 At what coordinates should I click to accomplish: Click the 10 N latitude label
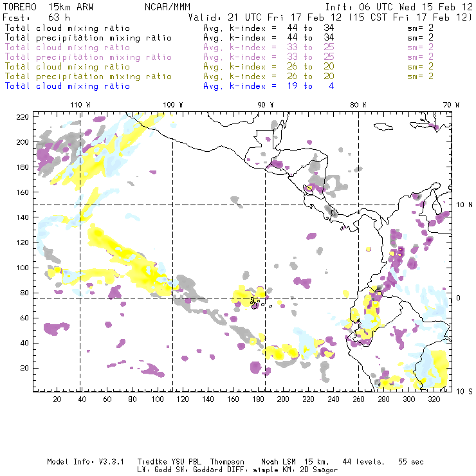click(x=464, y=205)
